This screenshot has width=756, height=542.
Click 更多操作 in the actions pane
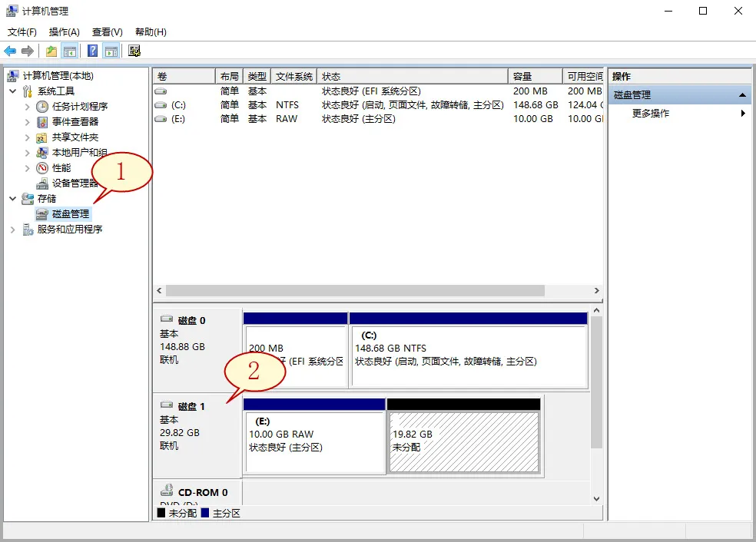[650, 114]
